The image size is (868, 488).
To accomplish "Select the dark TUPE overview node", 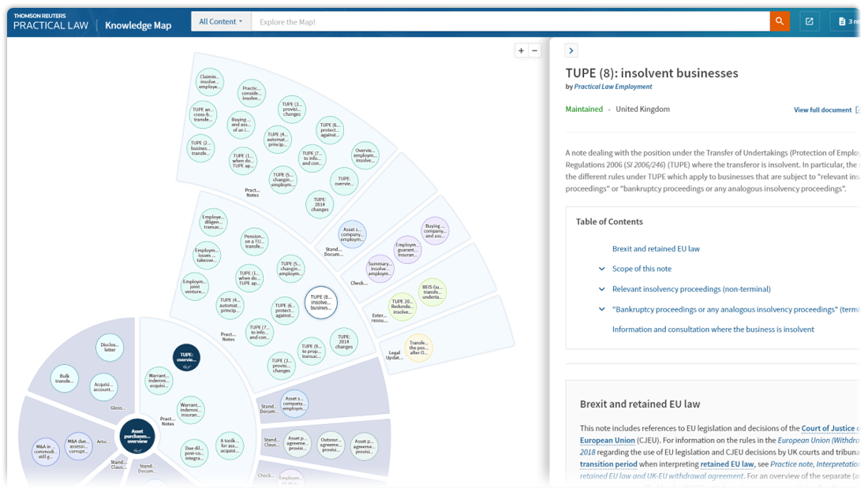I will point(186,357).
